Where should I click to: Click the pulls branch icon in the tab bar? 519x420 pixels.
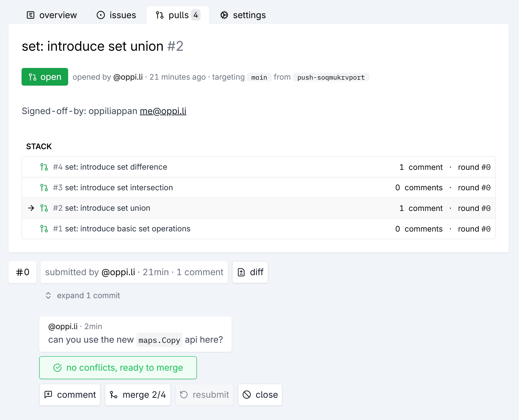coord(160,15)
